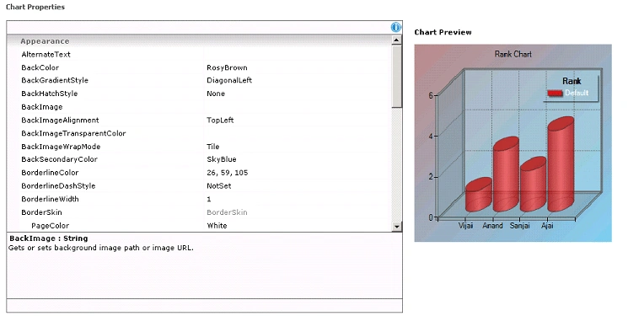
Task: Click the empty AlternateText value field
Action: tap(298, 54)
